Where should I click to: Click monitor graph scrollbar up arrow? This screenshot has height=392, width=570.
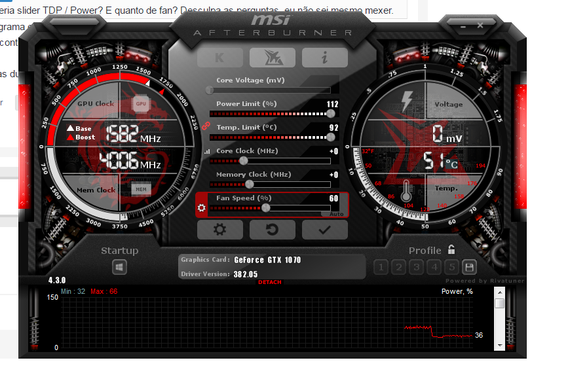500,292
